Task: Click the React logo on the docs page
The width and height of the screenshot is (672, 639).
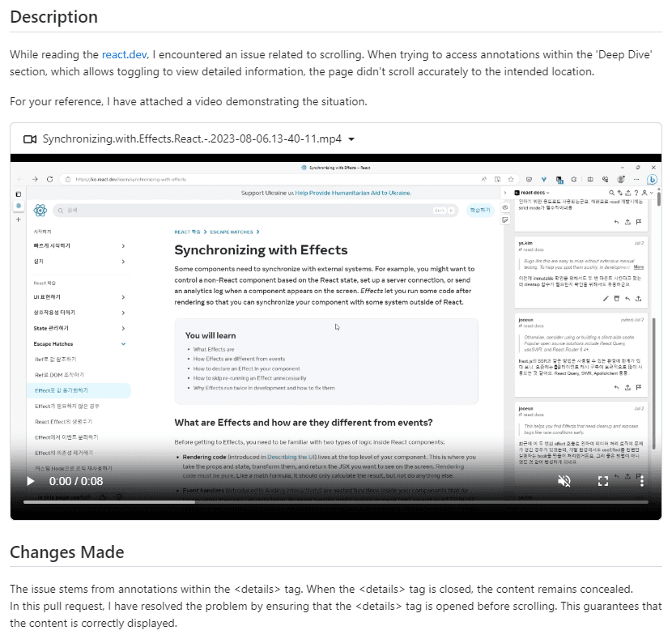Action: click(40, 210)
